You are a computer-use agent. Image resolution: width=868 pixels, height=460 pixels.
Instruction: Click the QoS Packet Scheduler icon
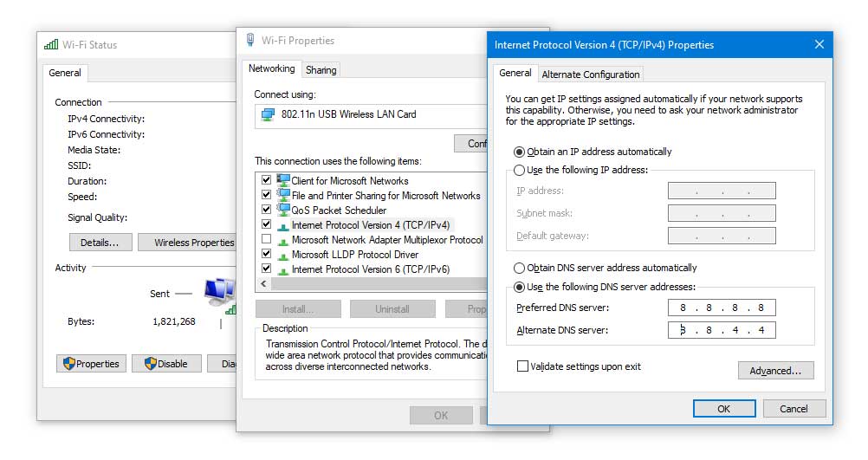pyautogui.click(x=283, y=210)
